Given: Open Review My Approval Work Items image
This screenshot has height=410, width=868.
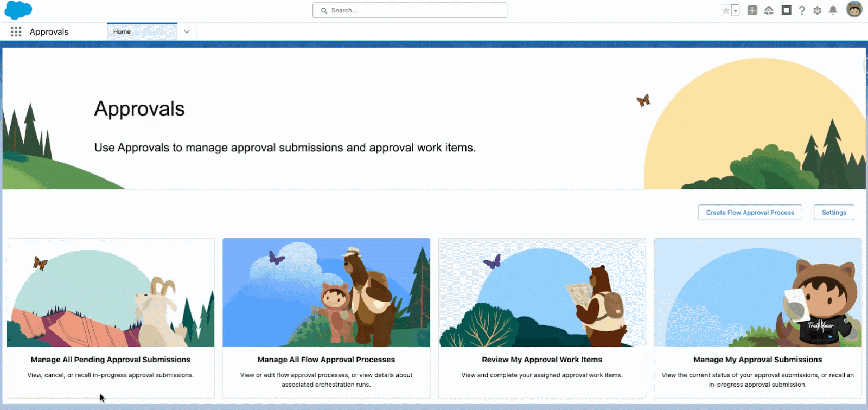Looking at the screenshot, I should [x=542, y=292].
